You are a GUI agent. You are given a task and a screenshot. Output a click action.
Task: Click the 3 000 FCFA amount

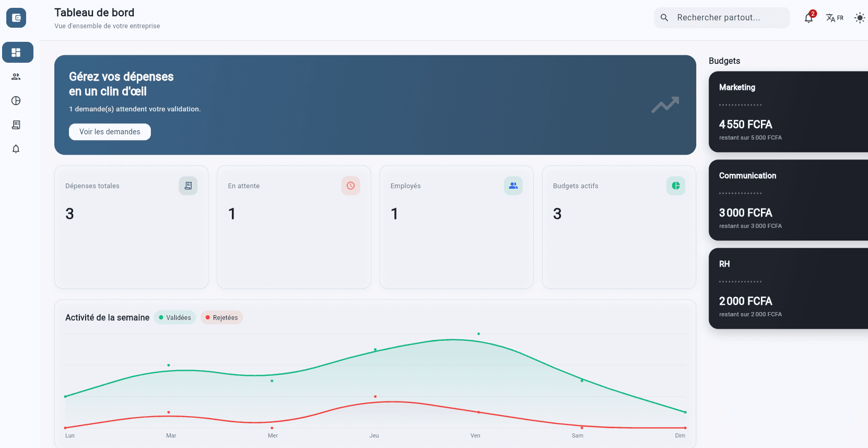[x=745, y=213]
